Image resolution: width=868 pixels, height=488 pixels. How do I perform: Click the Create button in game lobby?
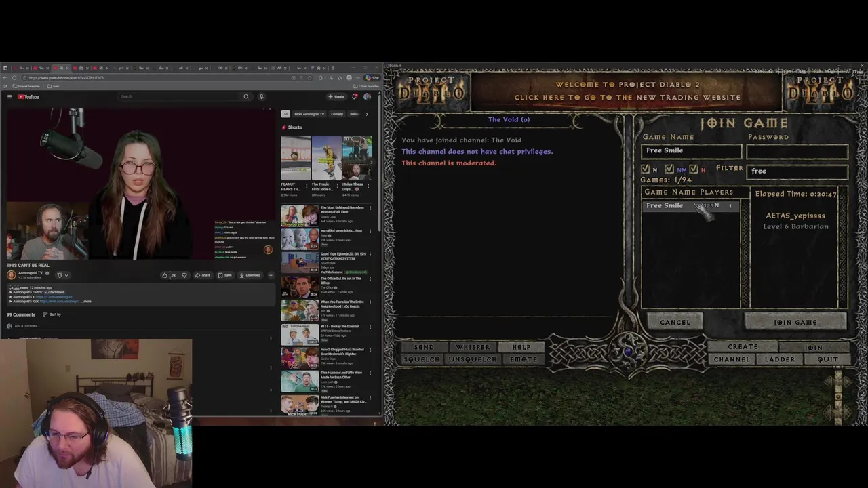[x=743, y=347]
